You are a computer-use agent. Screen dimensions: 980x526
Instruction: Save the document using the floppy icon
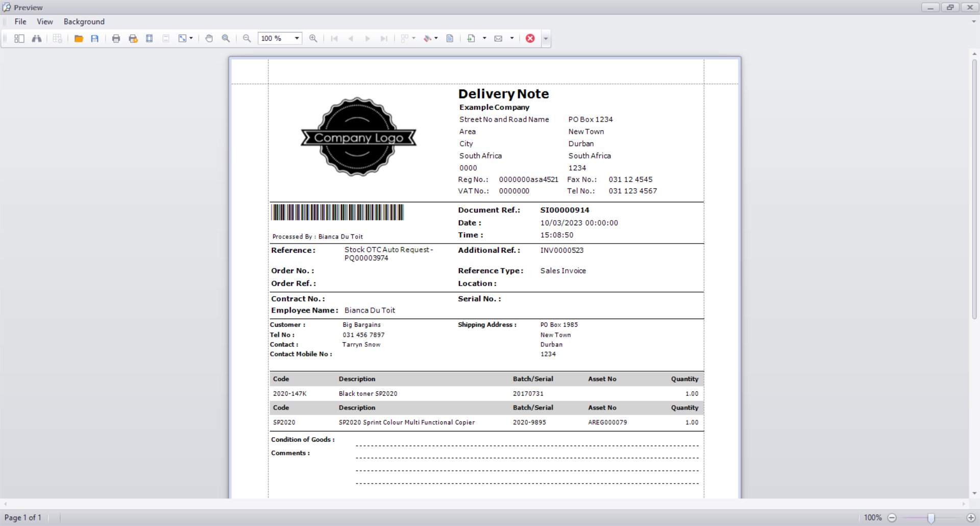coord(95,38)
